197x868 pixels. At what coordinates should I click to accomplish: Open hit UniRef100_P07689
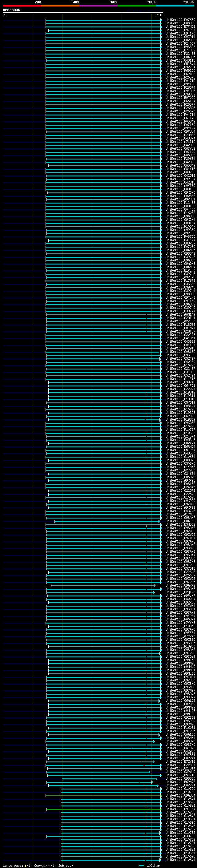coord(180,20)
